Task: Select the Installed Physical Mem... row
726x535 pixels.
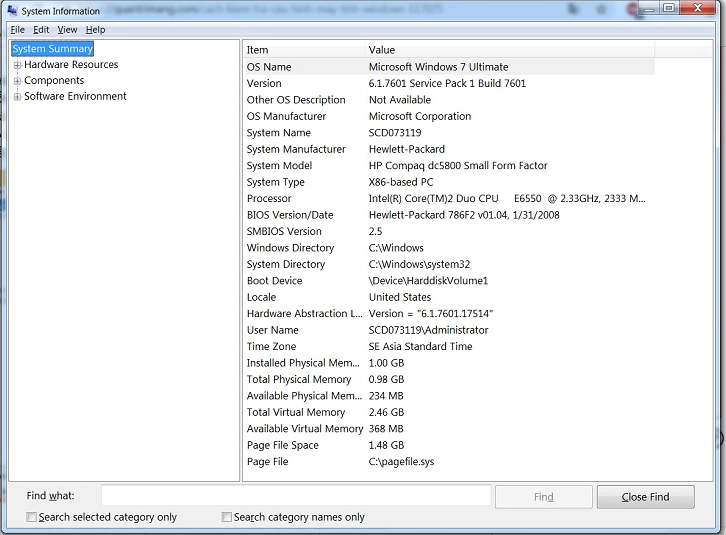Action: (449, 363)
